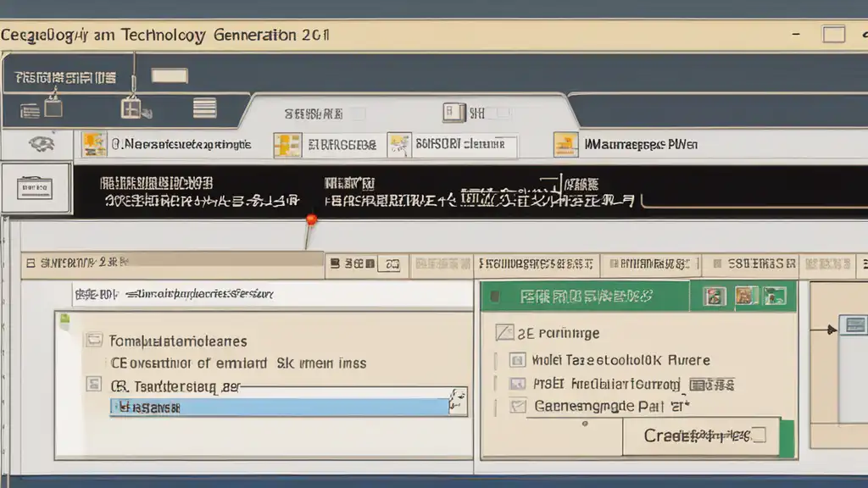
Task: Click the green panel header title
Action: 587,297
